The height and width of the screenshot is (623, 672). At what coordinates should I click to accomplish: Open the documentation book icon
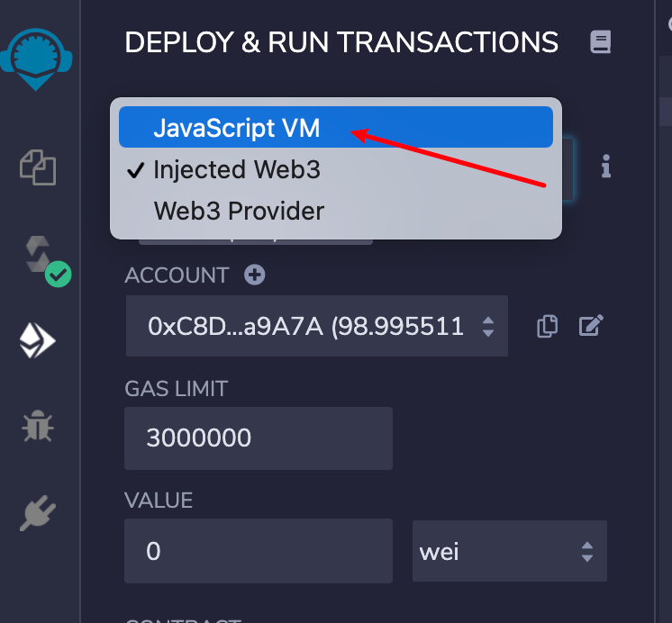(x=601, y=42)
